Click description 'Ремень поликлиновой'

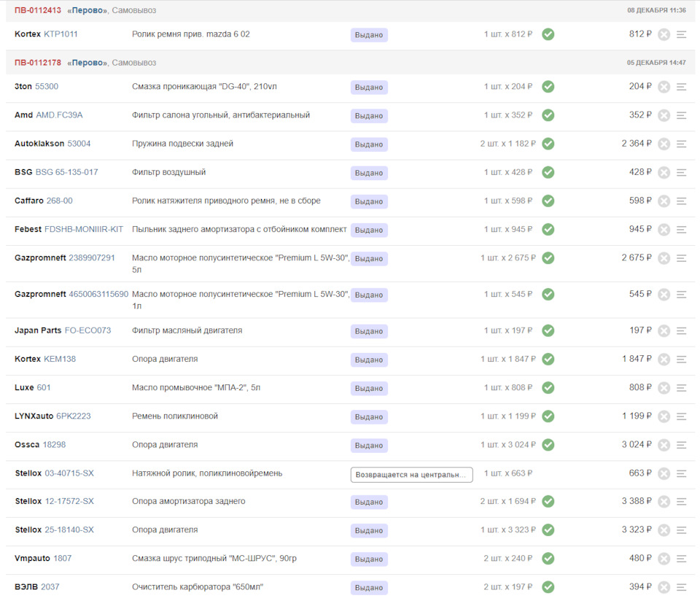click(x=175, y=416)
